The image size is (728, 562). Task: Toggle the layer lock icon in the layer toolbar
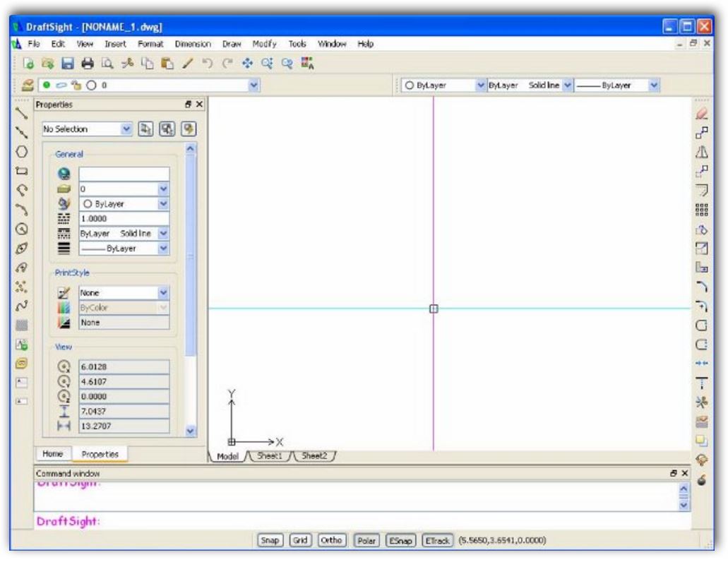pos(76,85)
